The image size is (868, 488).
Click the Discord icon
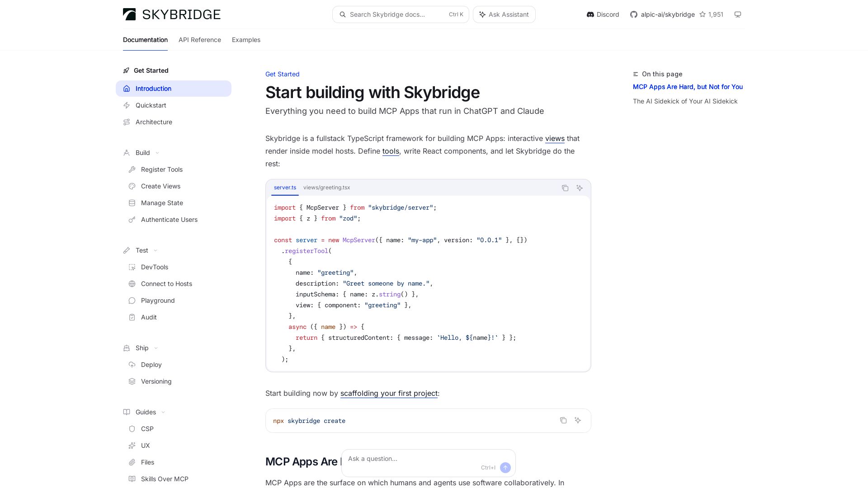590,14
